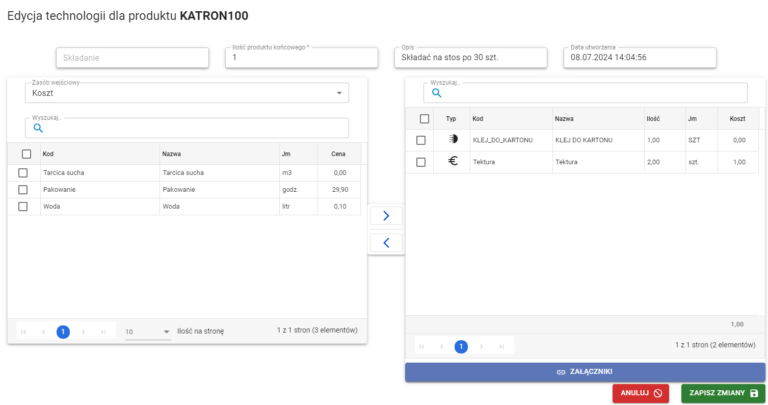The image size is (768, 405).
Task: Toggle select-all checkbox in right table header
Action: point(424,118)
